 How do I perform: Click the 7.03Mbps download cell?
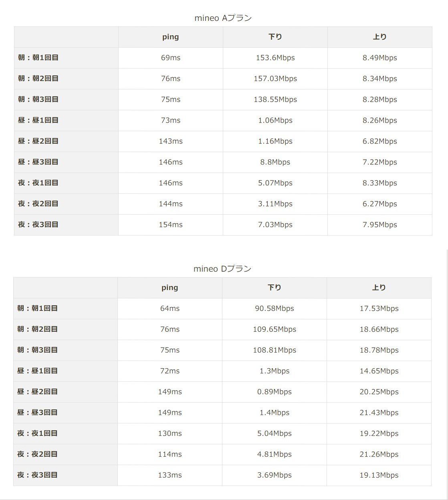(275, 225)
